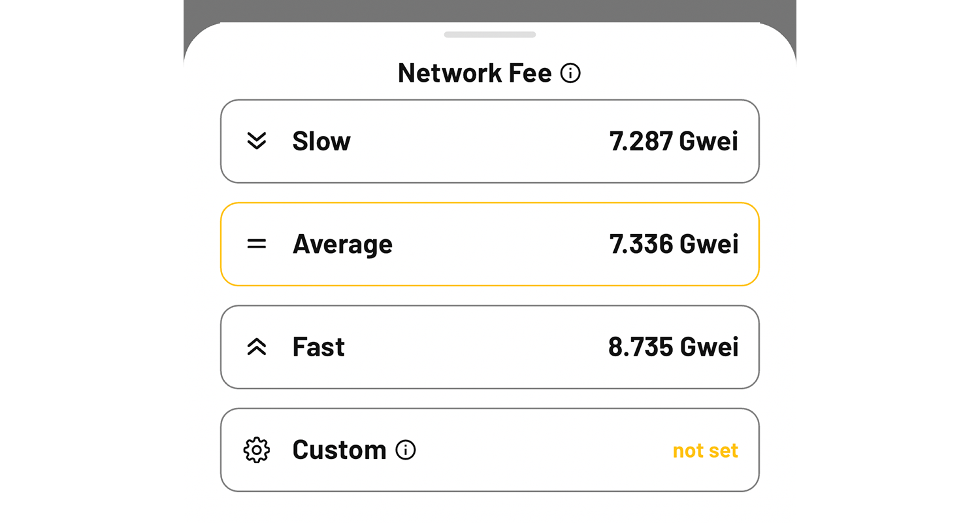Dismiss the sheet via the dark backdrop

pyautogui.click(x=490, y=10)
